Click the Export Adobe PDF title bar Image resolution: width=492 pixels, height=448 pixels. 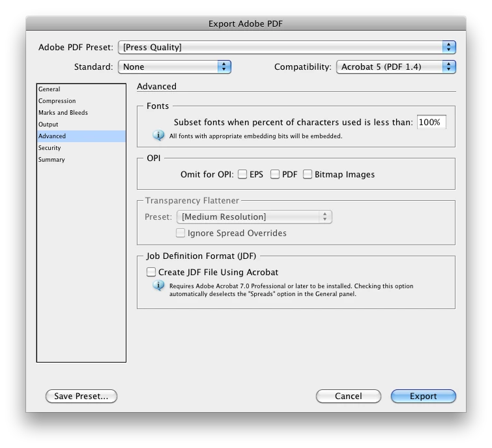click(x=246, y=23)
